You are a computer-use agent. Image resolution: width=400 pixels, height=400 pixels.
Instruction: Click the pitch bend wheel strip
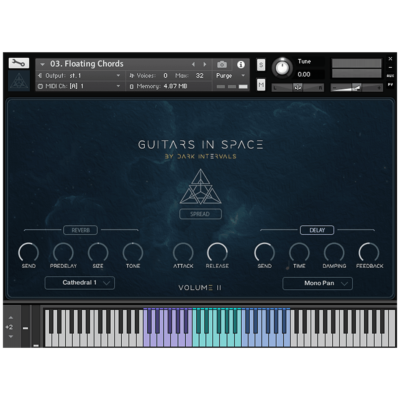click(25, 327)
